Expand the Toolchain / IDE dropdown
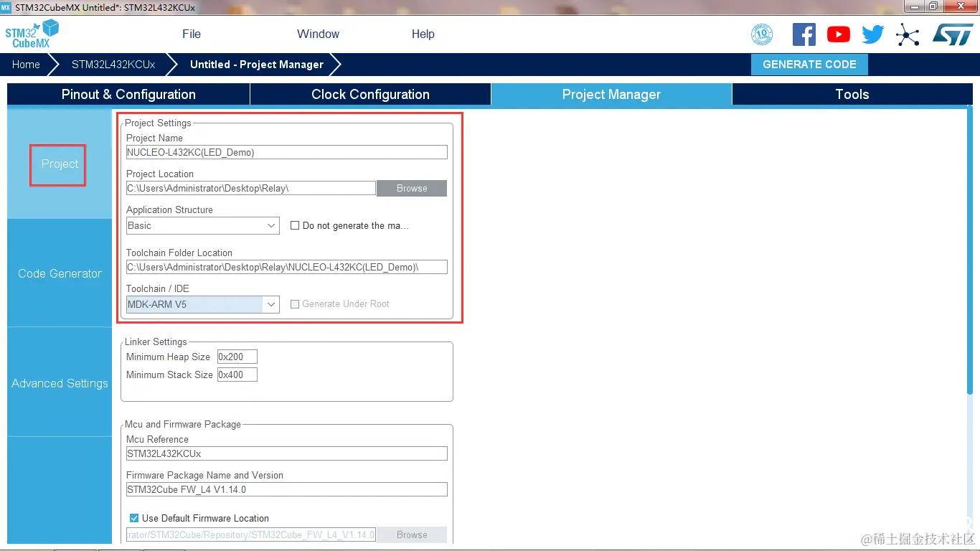Screen dimensions: 980x551 (203, 304)
